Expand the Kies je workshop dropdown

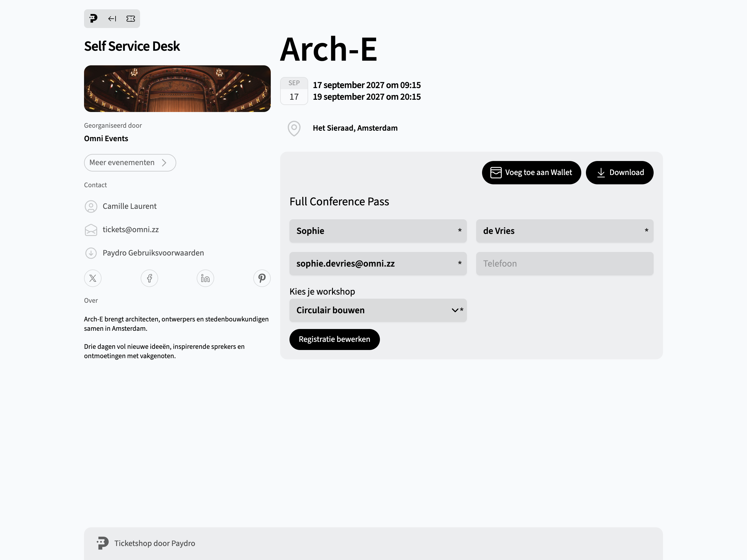(378, 310)
